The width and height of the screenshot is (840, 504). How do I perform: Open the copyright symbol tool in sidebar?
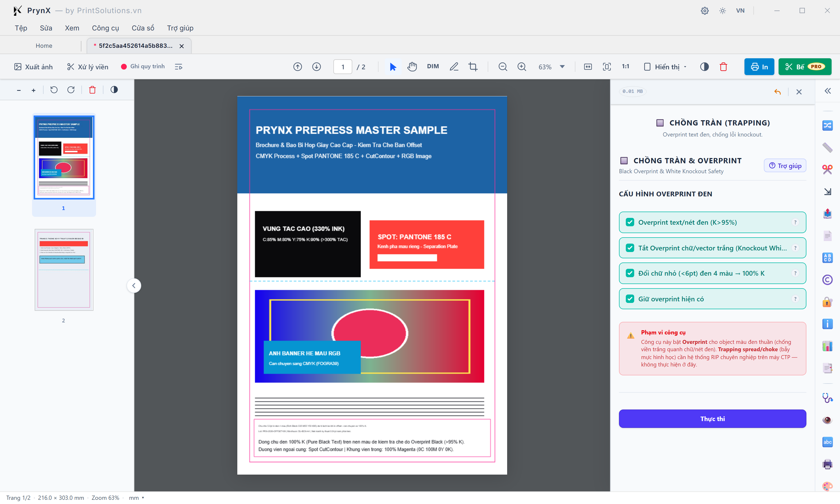827,280
